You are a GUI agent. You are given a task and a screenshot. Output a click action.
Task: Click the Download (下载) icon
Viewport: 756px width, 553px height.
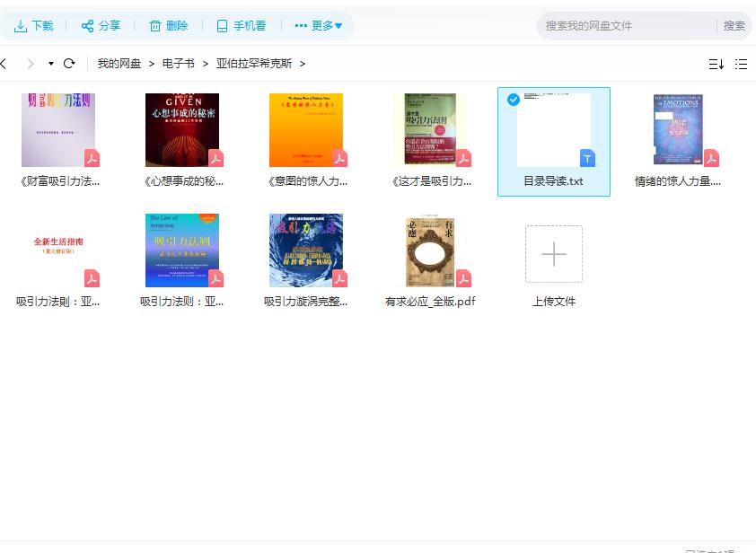point(19,26)
